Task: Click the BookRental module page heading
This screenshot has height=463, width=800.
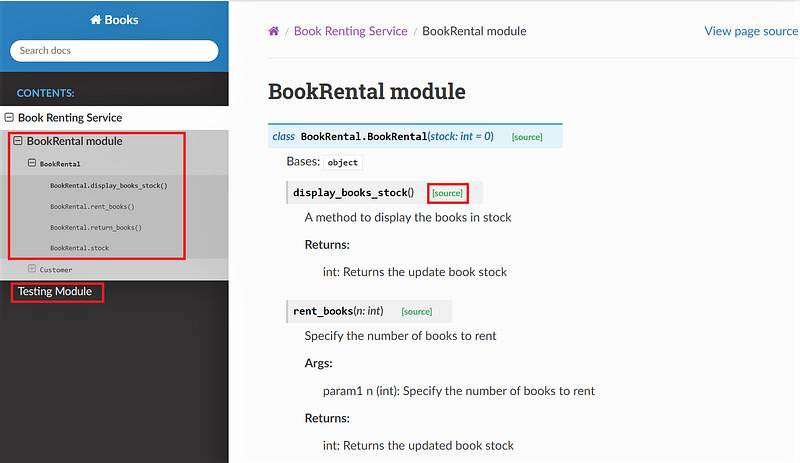Action: tap(367, 92)
